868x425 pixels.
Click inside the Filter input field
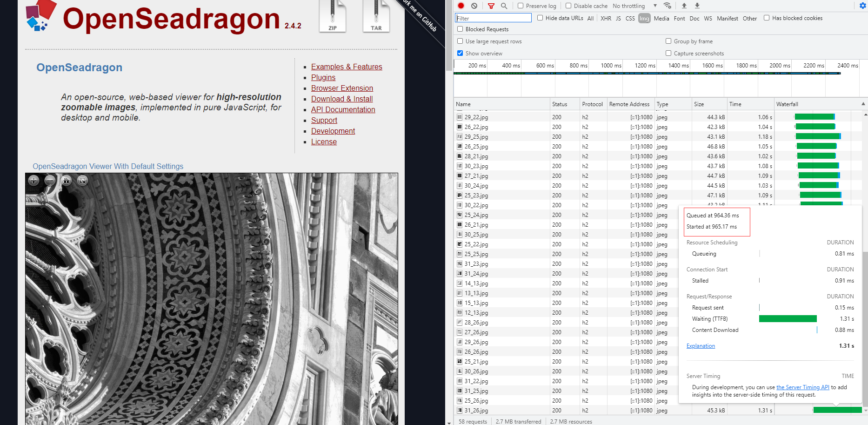tap(493, 18)
